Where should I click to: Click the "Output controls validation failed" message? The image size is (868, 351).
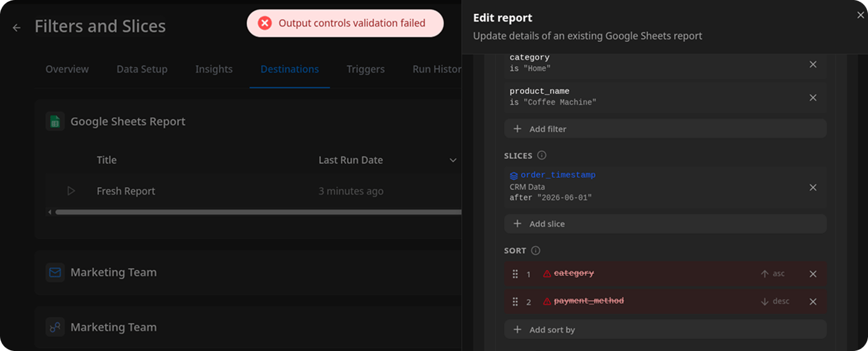352,23
